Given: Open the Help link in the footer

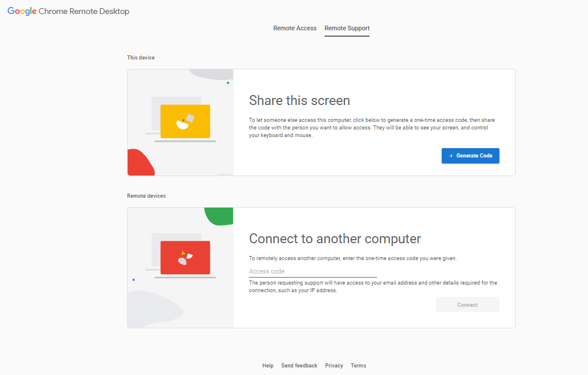Looking at the screenshot, I should [x=267, y=366].
